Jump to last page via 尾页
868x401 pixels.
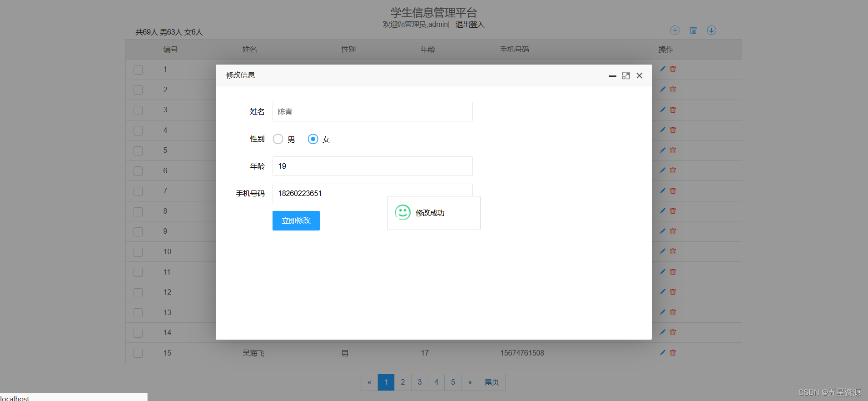coord(491,382)
